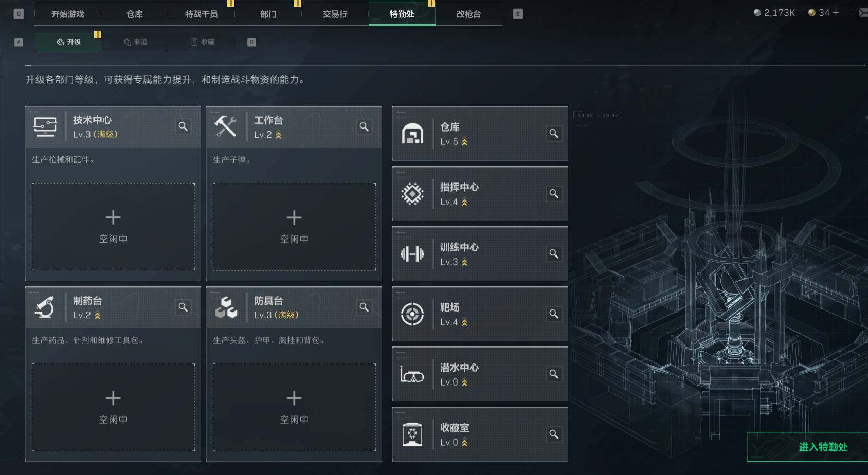Switch to the 制造 sub-tab
The width and height of the screenshot is (868, 475).
tap(135, 42)
